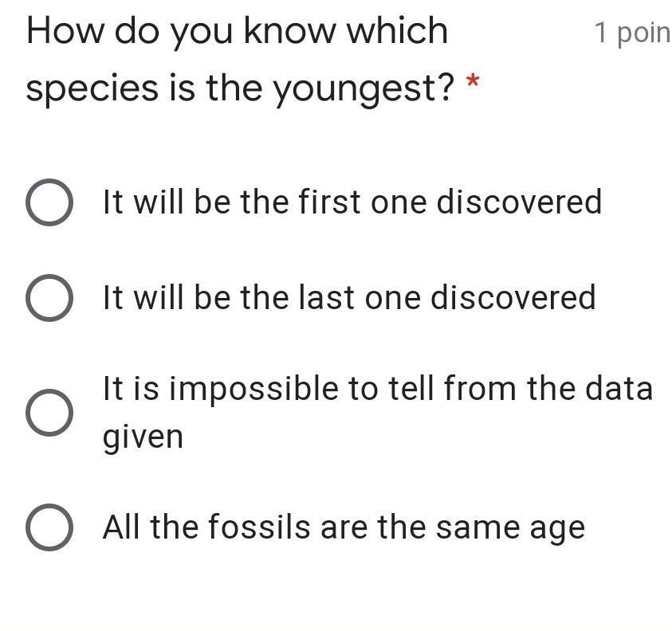The image size is (672, 631).
Task: Click the "How do you know which" heading line
Action: 237,31
